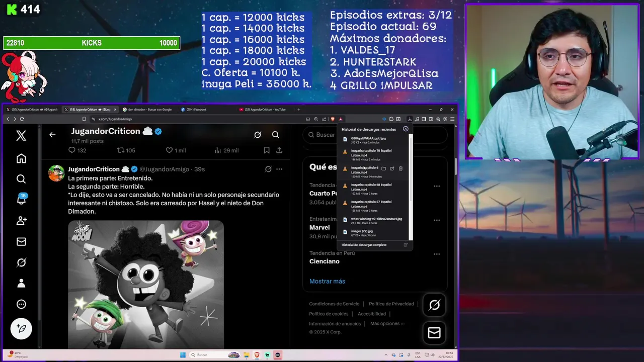The image size is (644, 362).
Task: Open Inuyasha capitulo 6 file externally icon
Action: pos(392,168)
